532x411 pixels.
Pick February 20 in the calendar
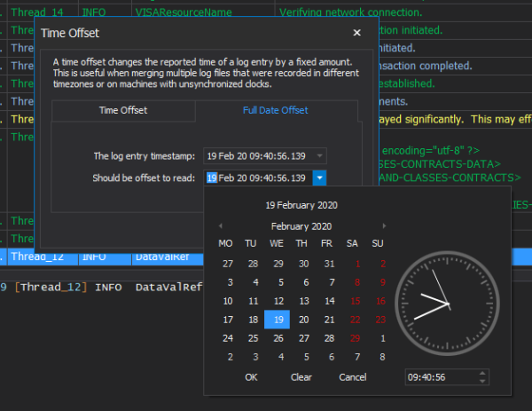pos(303,320)
